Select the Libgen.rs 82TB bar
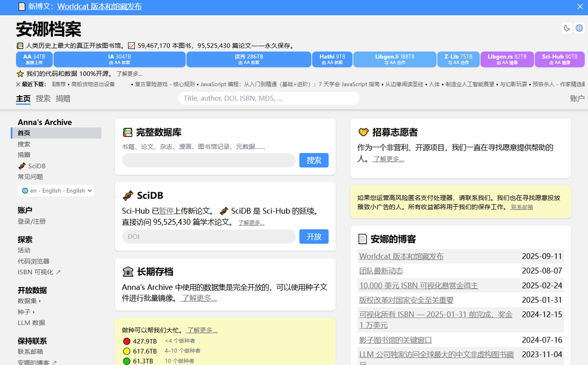Image resolution: width=588 pixels, height=365 pixels. tap(507, 59)
